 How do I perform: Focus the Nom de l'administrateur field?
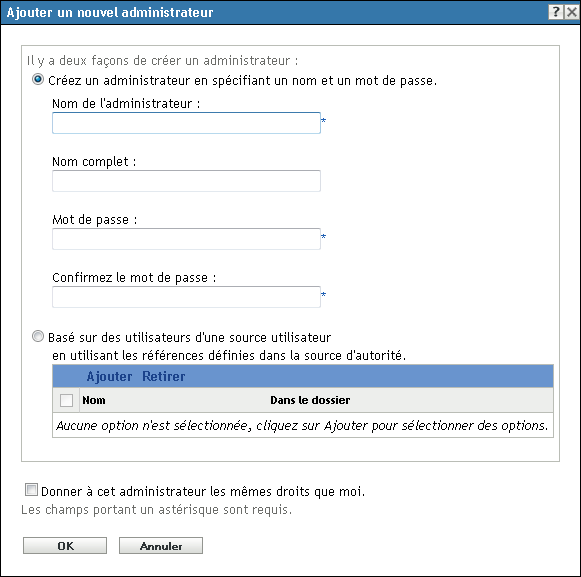186,123
